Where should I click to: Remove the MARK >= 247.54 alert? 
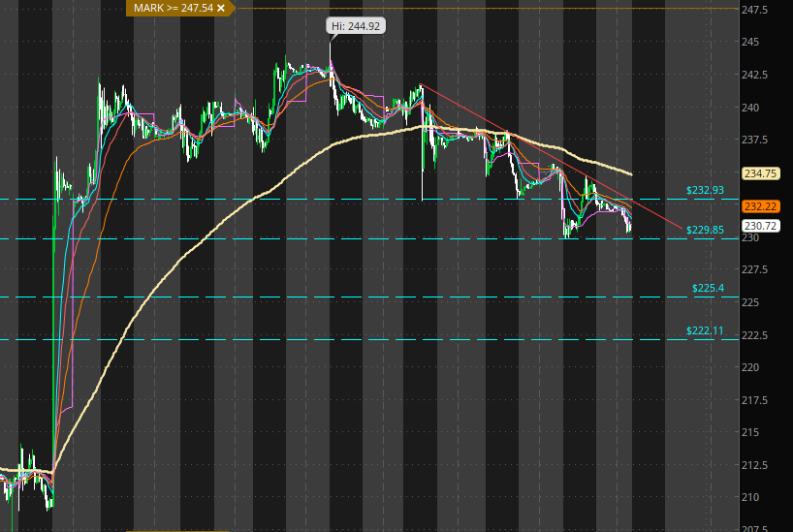click(x=220, y=8)
